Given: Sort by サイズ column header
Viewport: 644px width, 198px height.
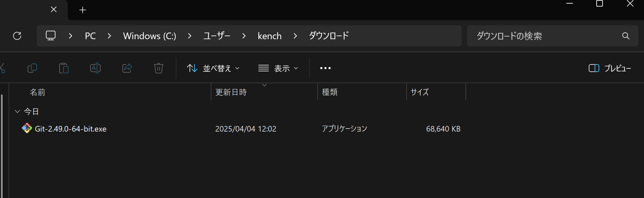Looking at the screenshot, I should [x=420, y=92].
